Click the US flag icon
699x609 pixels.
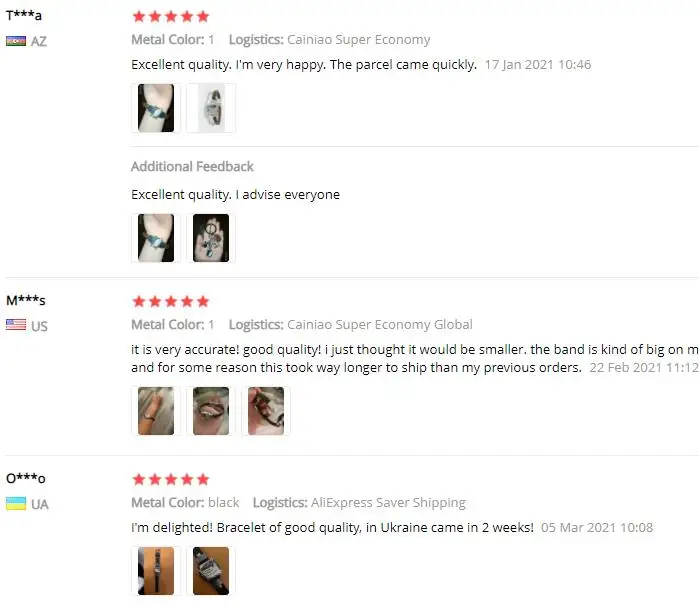[x=16, y=325]
